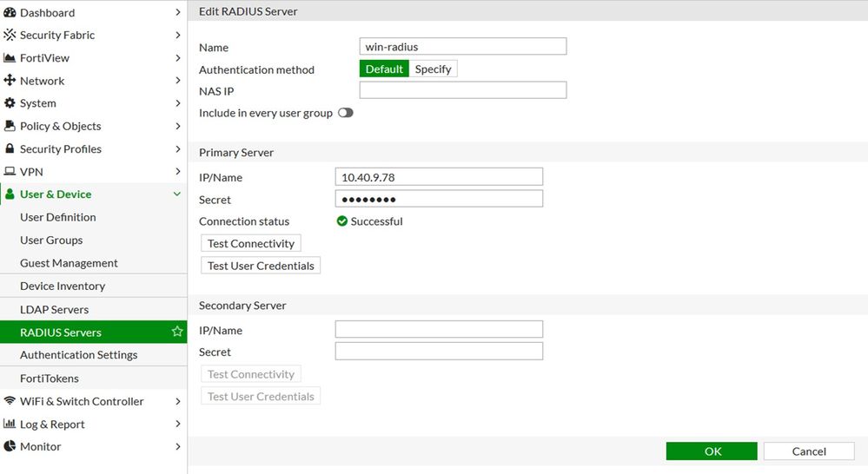The width and height of the screenshot is (868, 474).
Task: Go to User Groups page
Action: click(x=51, y=240)
